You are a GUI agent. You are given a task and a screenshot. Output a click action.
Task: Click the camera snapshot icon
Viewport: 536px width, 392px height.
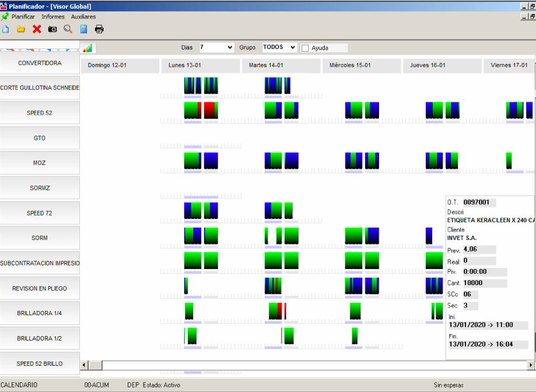[x=52, y=29]
